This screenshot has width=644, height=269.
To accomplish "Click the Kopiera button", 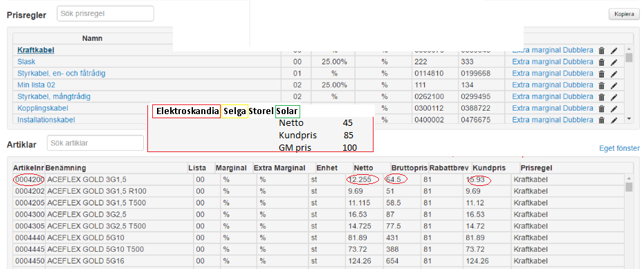I will click(624, 14).
